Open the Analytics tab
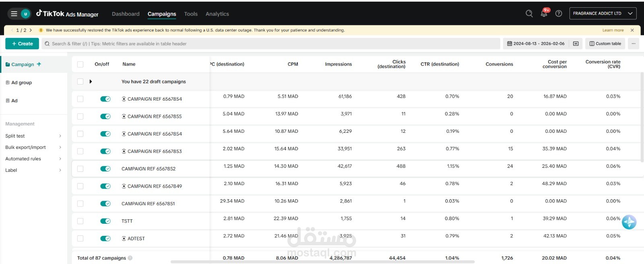The image size is (644, 264). tap(217, 14)
